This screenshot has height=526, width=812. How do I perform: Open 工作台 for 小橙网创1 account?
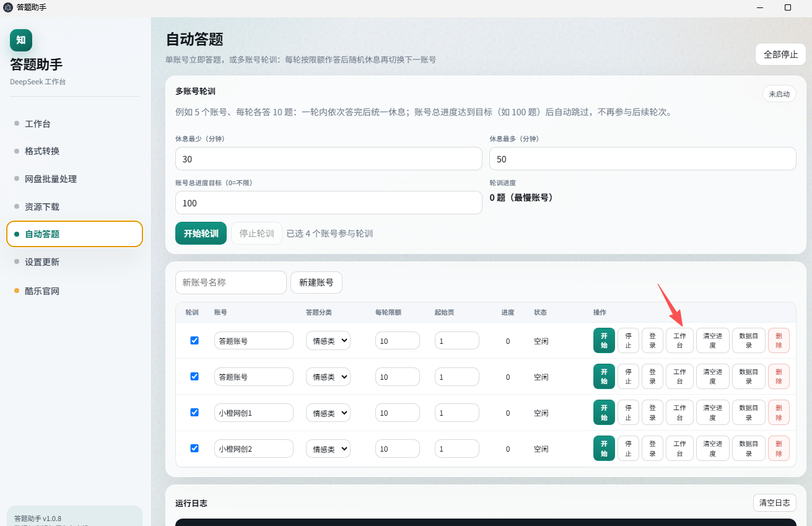[679, 413]
